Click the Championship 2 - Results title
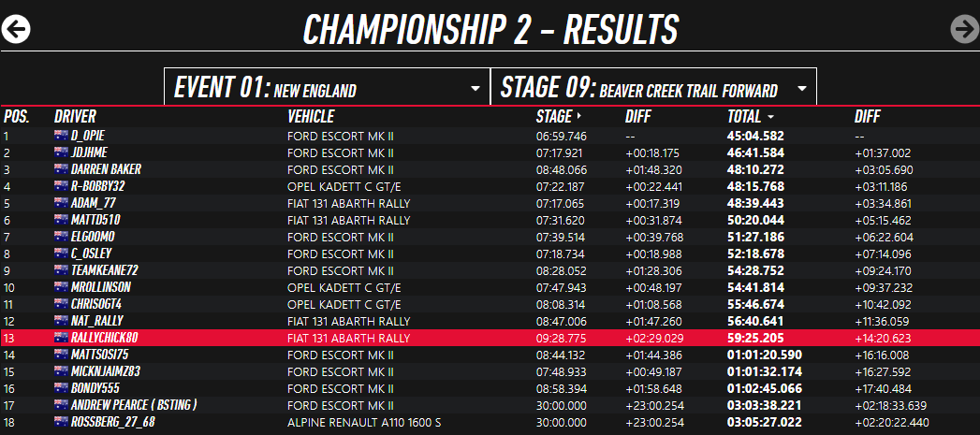 [x=490, y=29]
